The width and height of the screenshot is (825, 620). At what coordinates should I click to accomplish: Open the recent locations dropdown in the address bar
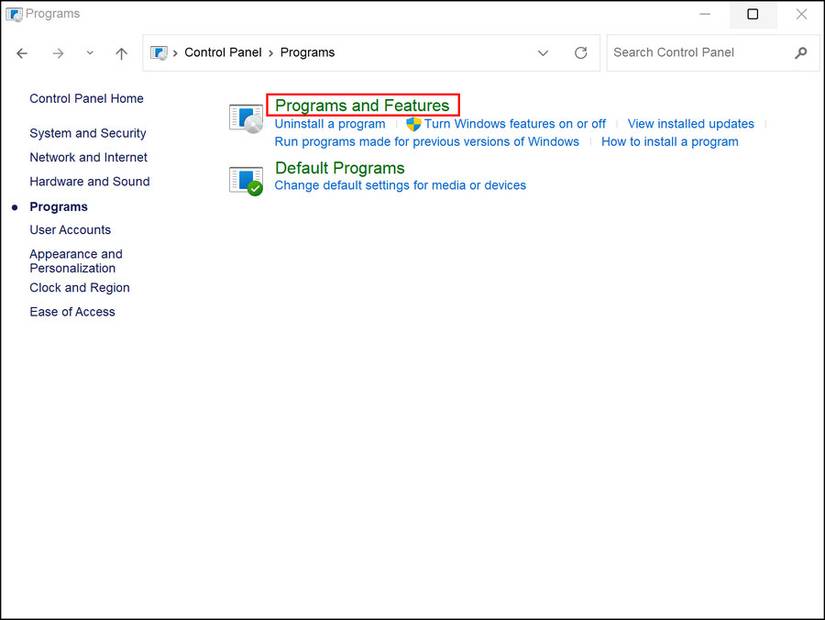[543, 52]
